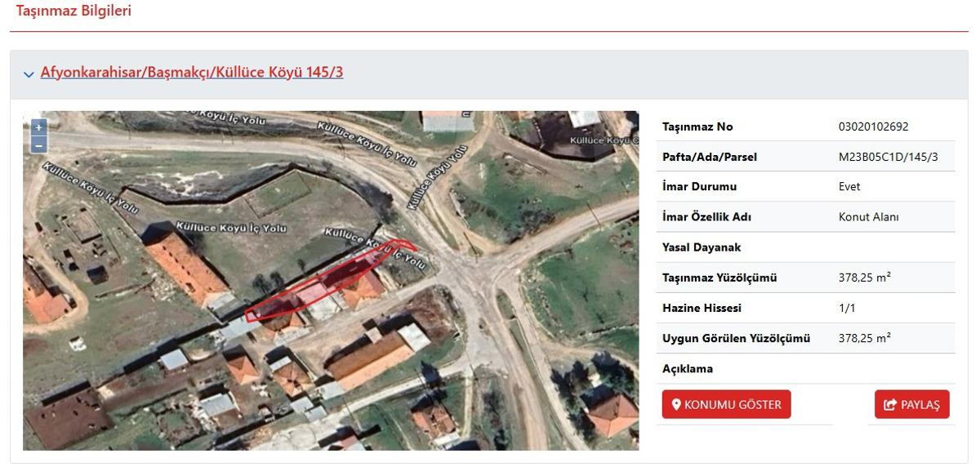Click the Pafta/Ada/Parsel label
Viewport: 980px width, 467px height.
coord(710,157)
